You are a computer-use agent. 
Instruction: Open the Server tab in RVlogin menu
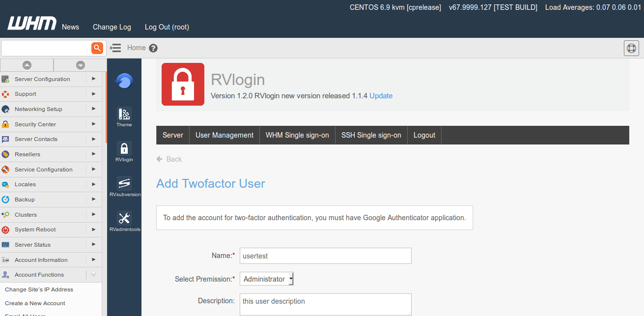tap(173, 135)
